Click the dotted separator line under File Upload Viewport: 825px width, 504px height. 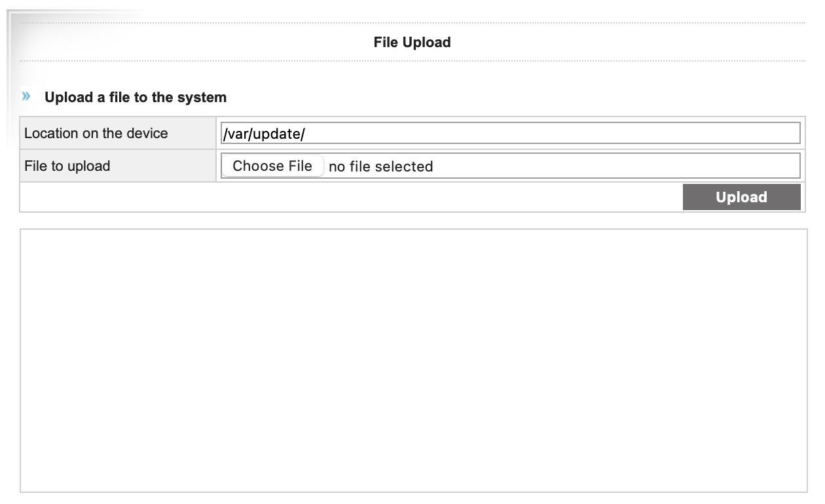(x=412, y=61)
